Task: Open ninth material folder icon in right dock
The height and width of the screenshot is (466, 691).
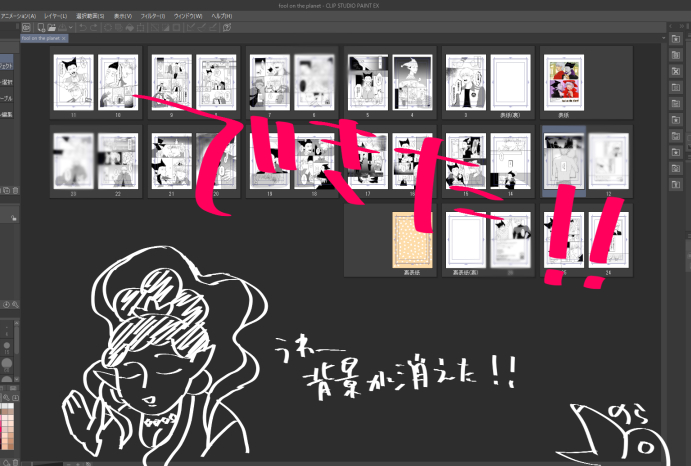Action: tap(676, 168)
